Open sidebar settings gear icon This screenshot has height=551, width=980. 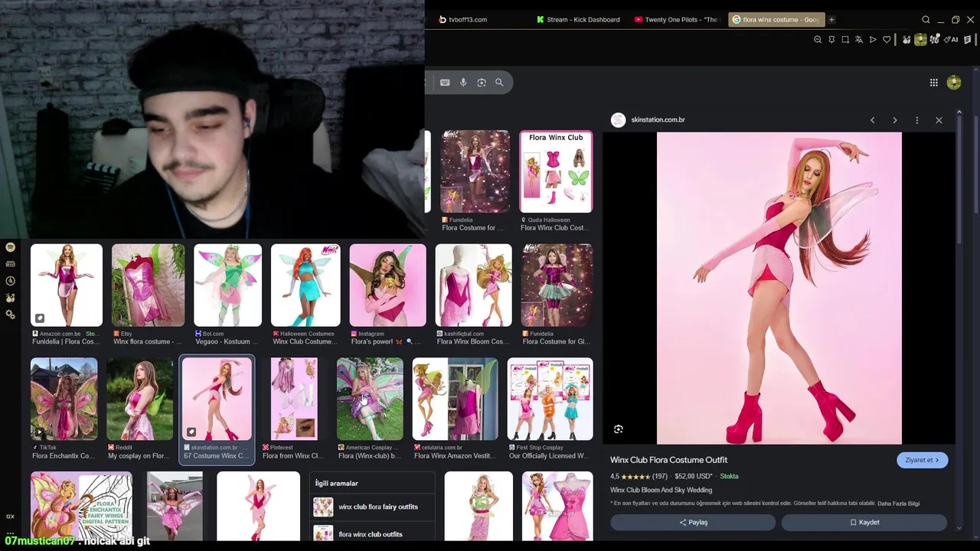10,315
